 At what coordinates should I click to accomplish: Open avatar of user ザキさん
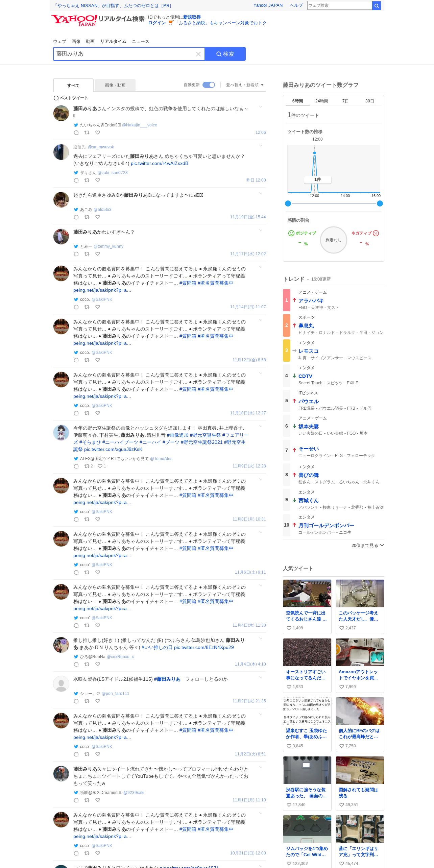pos(61,152)
